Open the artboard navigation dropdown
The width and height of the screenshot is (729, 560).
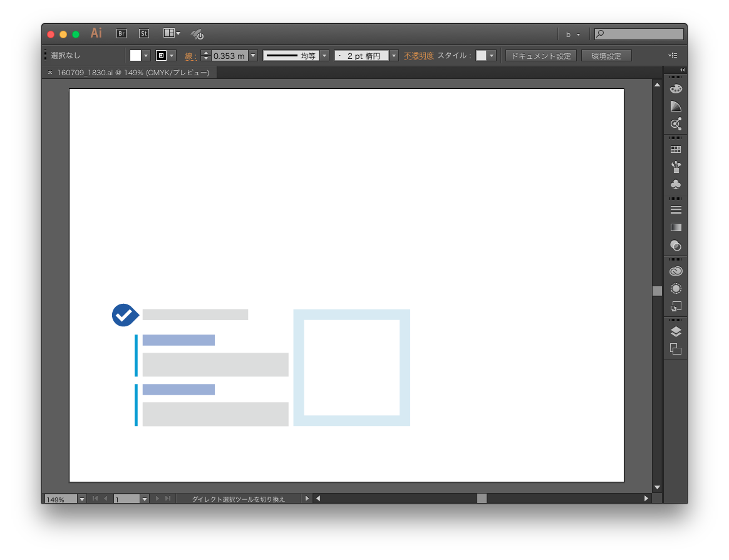[145, 499]
